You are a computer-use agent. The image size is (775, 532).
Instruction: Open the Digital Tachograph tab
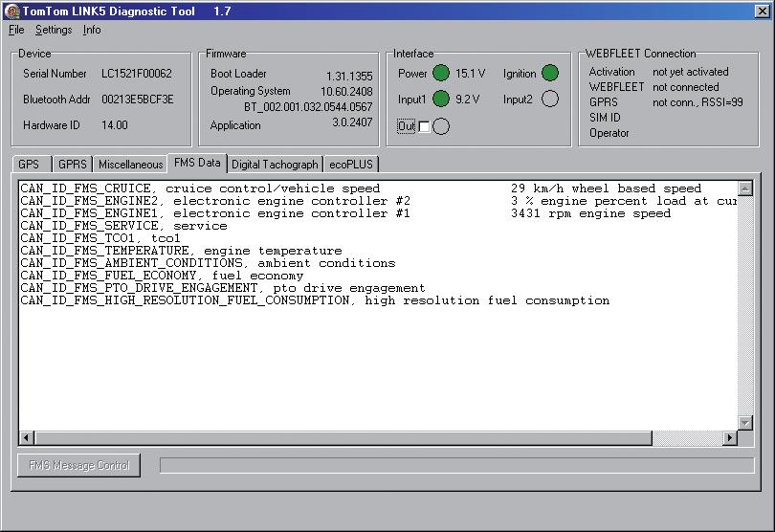(x=275, y=165)
